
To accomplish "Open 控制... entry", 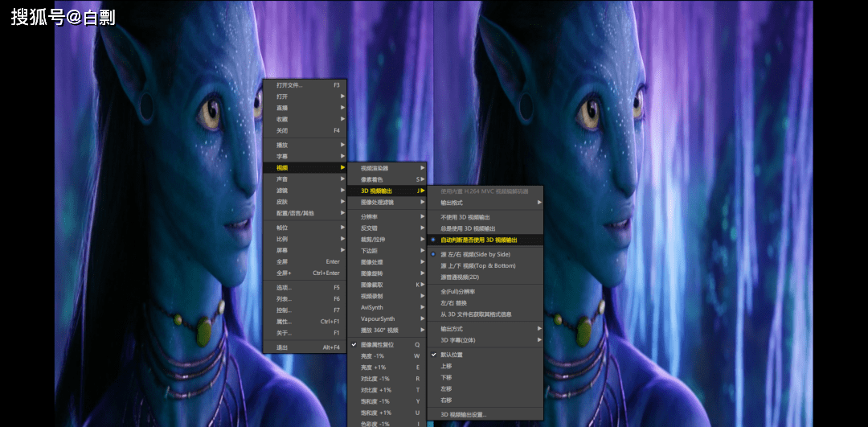I will click(305, 310).
